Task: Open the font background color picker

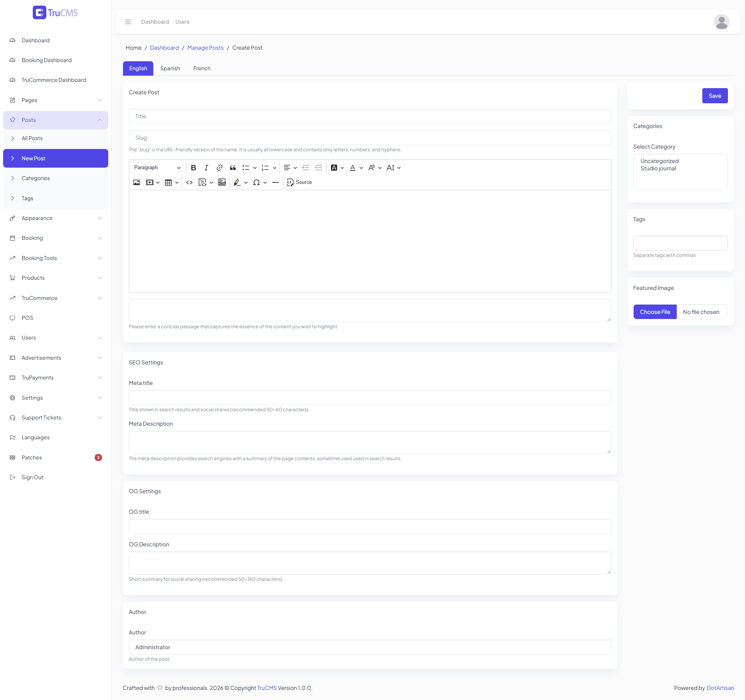Action: [337, 168]
